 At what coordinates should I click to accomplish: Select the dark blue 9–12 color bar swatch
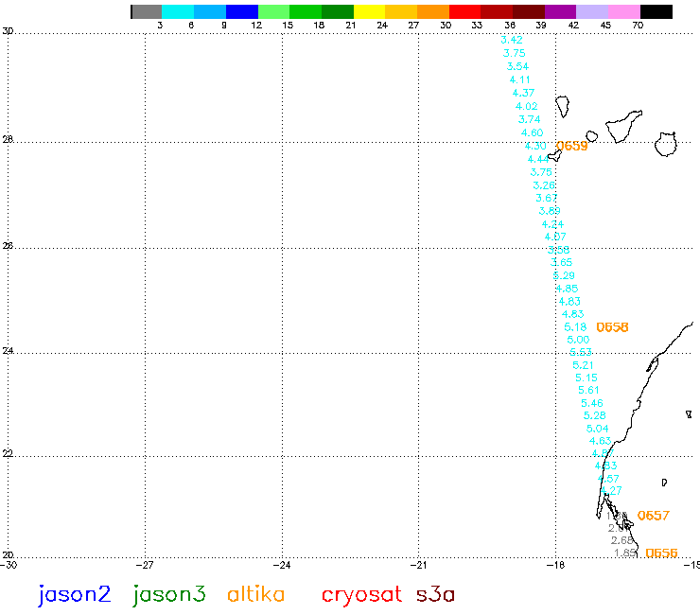click(242, 11)
